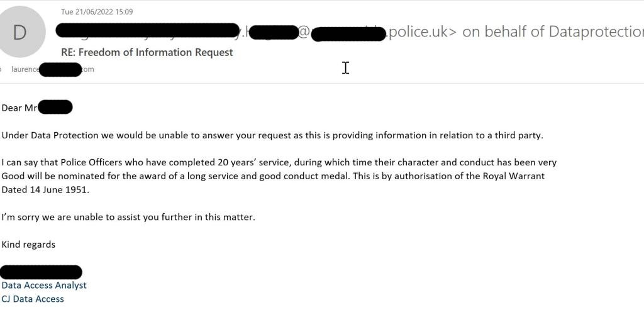644x310 pixels.
Task: Click the paragraph starting 'Under Data Protection'
Action: coord(272,135)
